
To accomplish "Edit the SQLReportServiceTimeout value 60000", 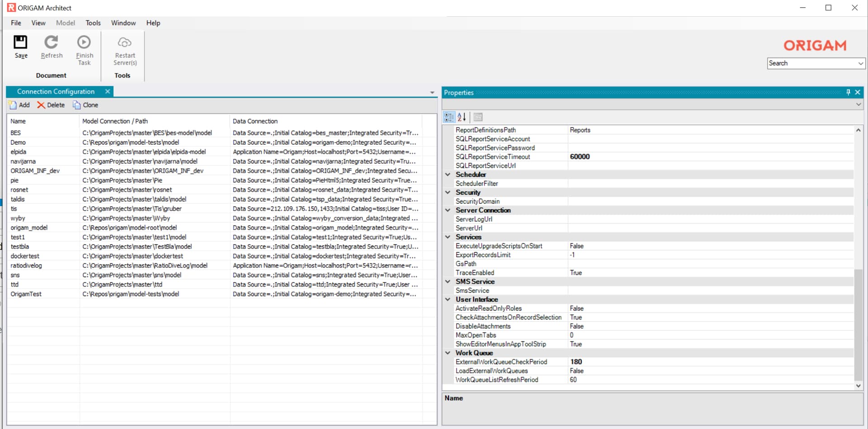I will tap(711, 156).
